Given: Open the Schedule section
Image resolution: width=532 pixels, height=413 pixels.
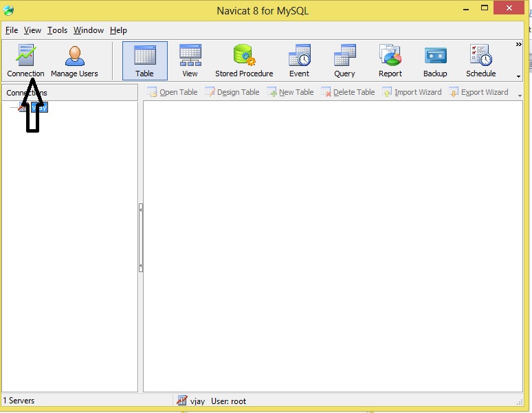Looking at the screenshot, I should pyautogui.click(x=480, y=61).
